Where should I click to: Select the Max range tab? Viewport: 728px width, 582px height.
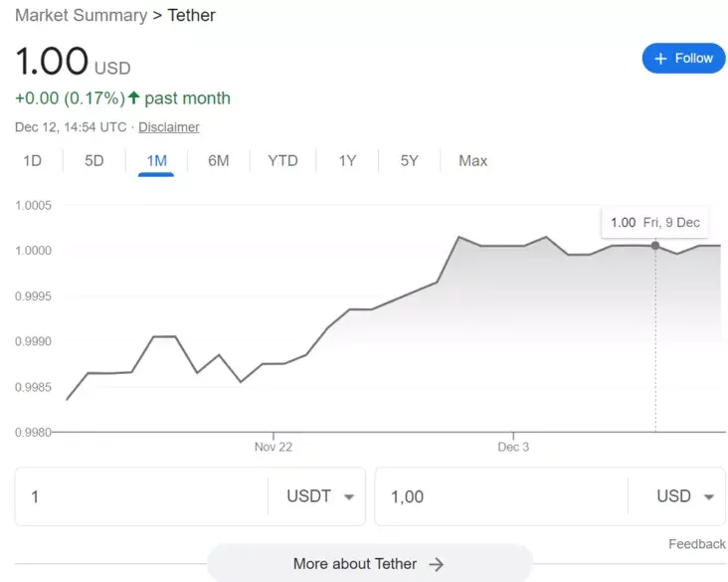[472, 160]
